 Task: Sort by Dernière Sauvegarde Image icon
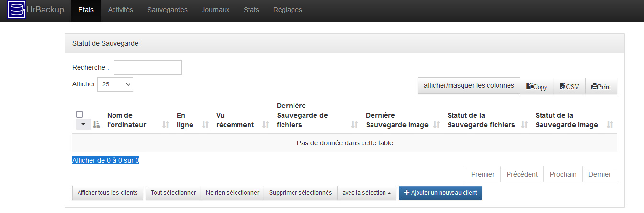click(x=437, y=125)
